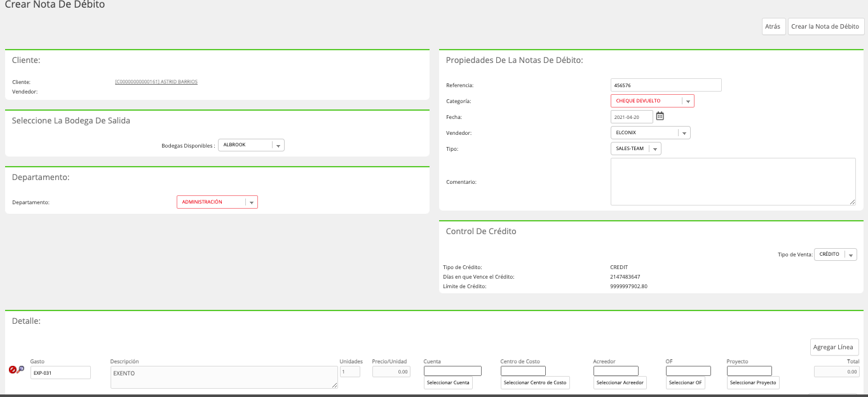
Task: Click the credit days value 2147483647
Action: click(625, 277)
